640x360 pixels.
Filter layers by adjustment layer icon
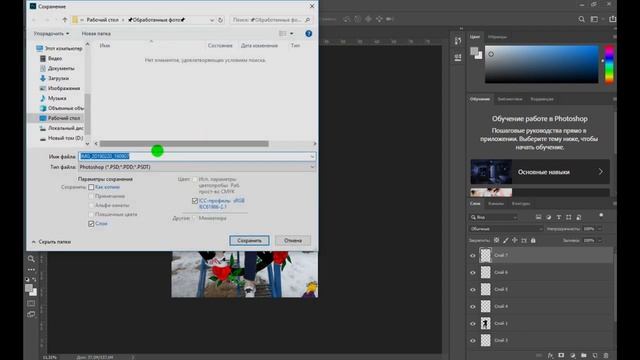coord(549,217)
